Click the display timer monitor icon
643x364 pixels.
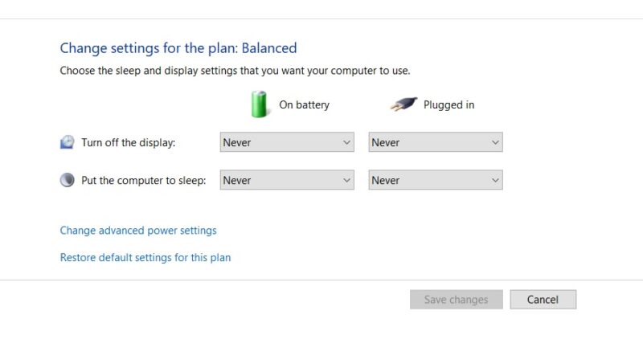pyautogui.click(x=68, y=142)
